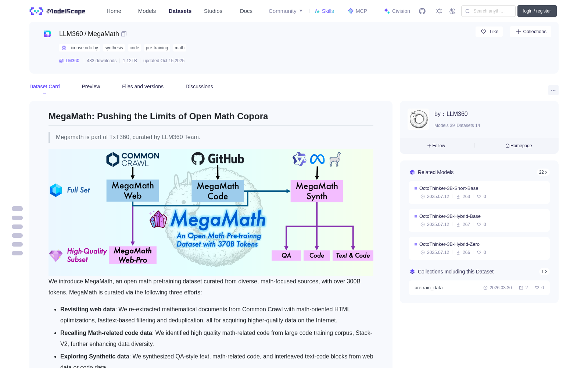Click the Datasets 14 count text

(468, 125)
